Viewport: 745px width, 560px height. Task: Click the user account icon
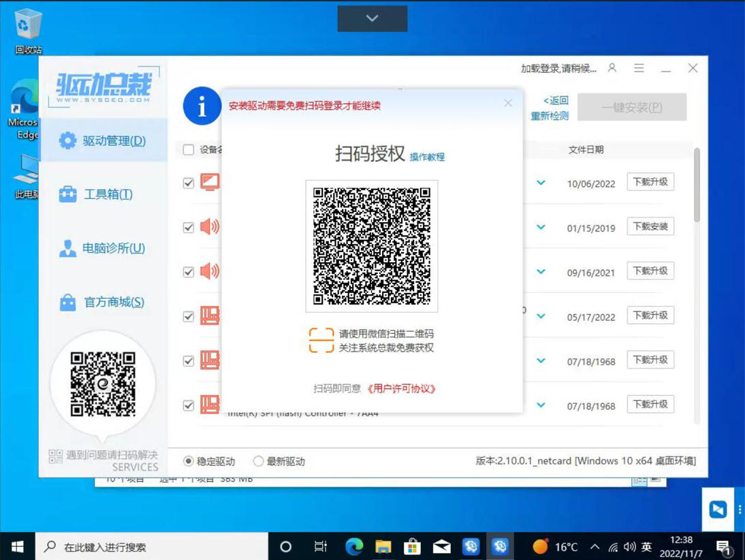[612, 68]
